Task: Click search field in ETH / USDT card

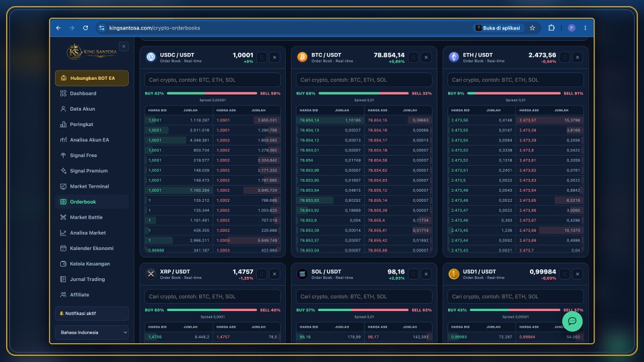Action: click(515, 80)
